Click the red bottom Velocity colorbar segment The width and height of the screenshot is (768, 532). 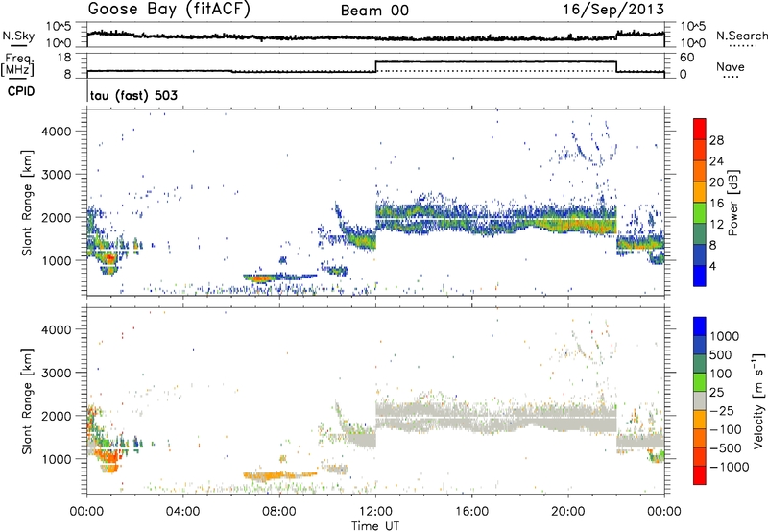(700, 475)
